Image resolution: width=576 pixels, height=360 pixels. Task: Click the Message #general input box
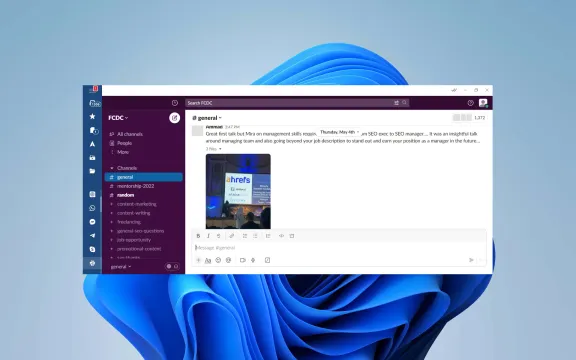pos(339,248)
